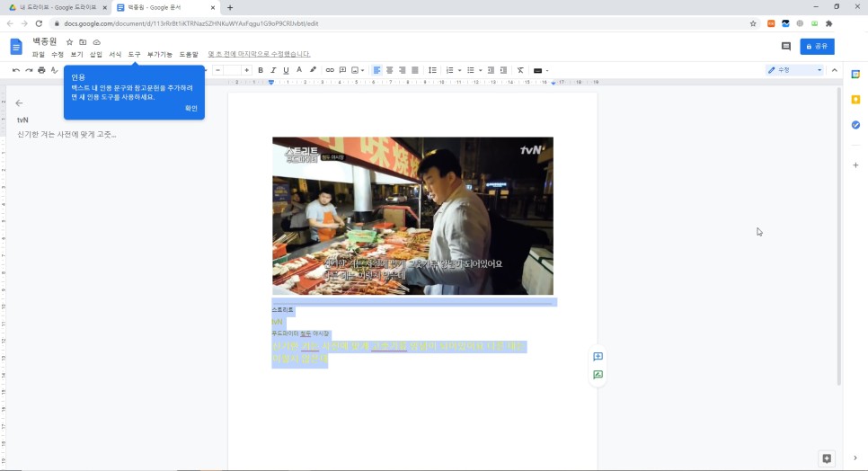This screenshot has height=471, width=868.
Task: Insert a link
Action: [x=330, y=70]
